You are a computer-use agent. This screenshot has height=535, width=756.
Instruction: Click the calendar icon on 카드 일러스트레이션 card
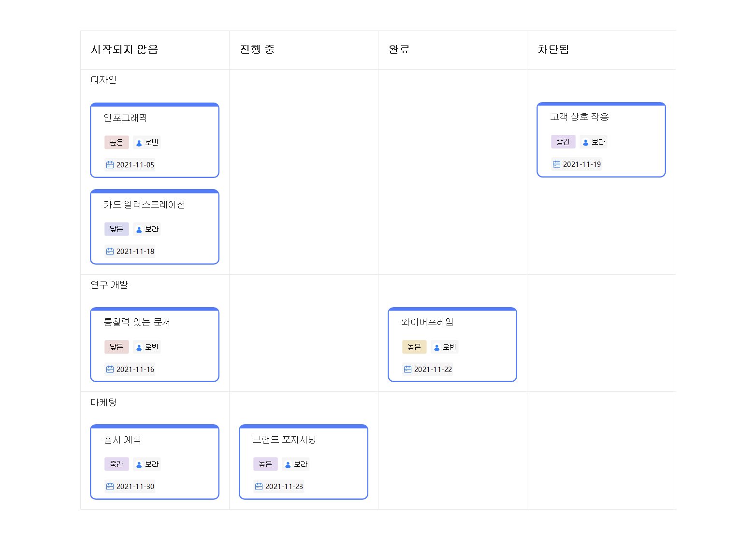click(x=110, y=251)
